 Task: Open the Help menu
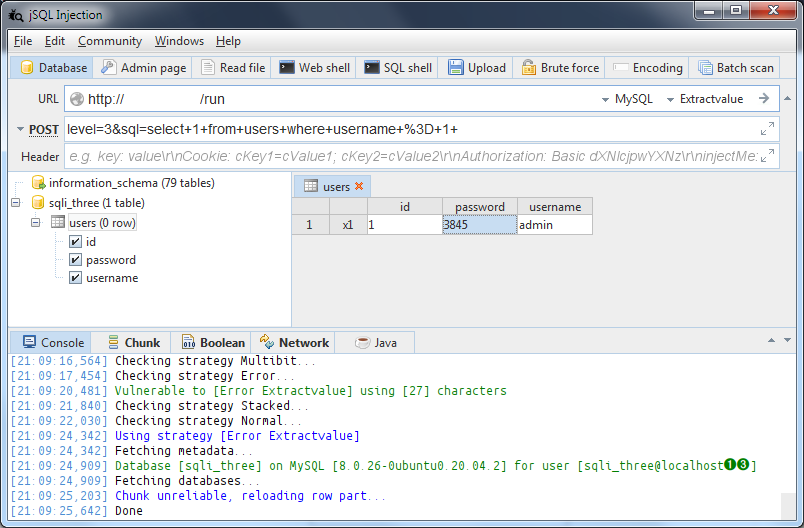[x=228, y=41]
